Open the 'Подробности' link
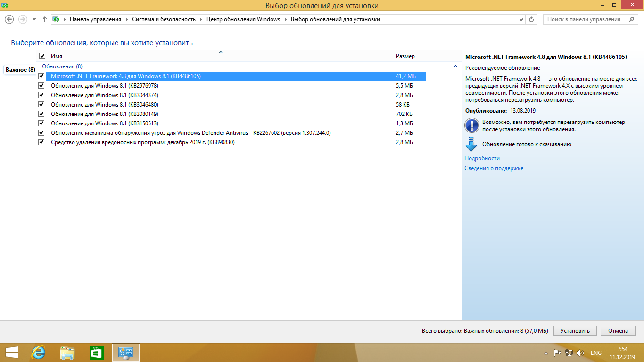 pos(482,158)
